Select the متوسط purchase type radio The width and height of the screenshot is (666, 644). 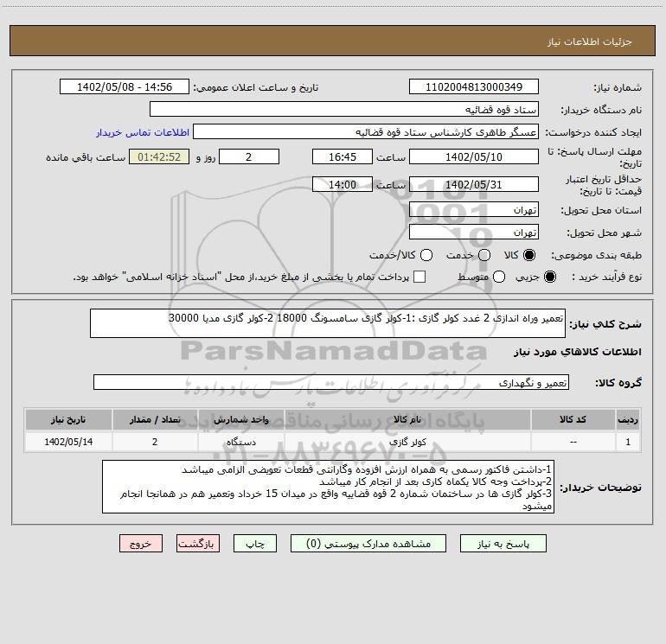(499, 277)
